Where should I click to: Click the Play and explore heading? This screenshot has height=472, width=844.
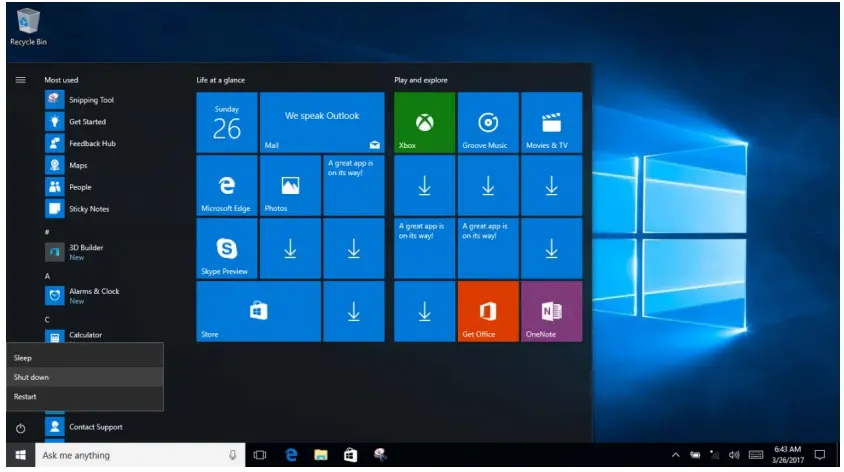tap(421, 80)
